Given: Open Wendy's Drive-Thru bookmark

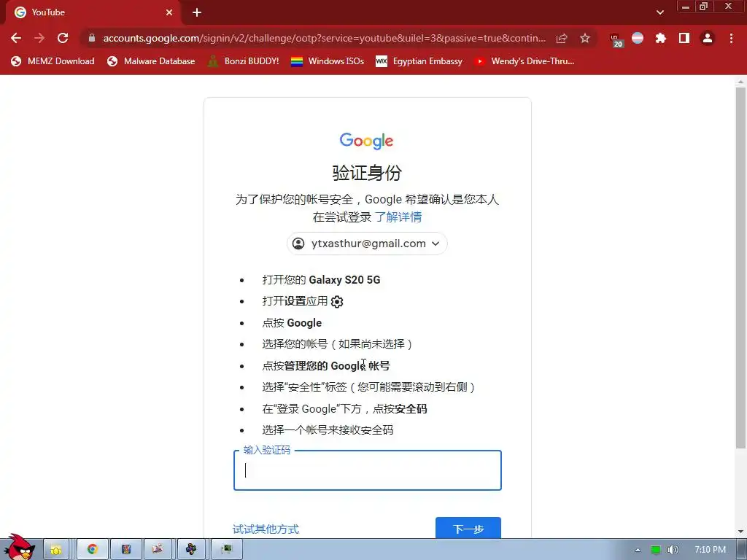Looking at the screenshot, I should pos(525,61).
